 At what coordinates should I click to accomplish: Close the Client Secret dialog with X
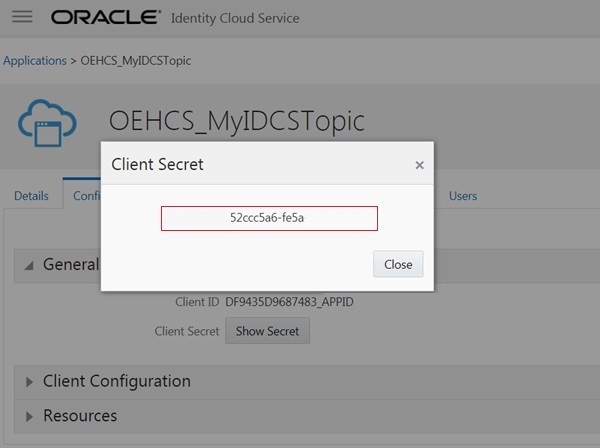click(x=419, y=165)
